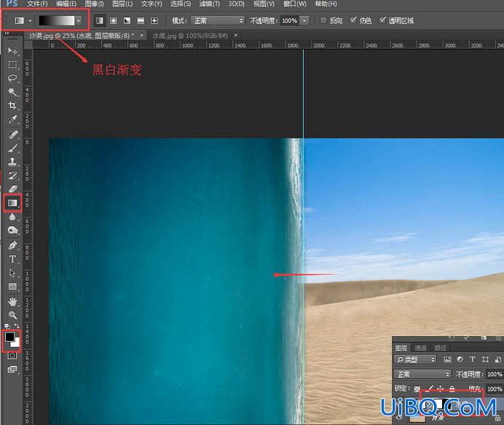The image size is (504, 425).
Task: Toggle adjustment layer filter in Layers panel
Action: click(460, 359)
